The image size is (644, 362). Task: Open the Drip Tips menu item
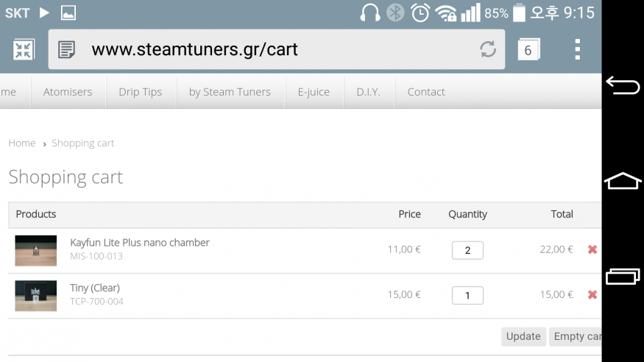coord(141,92)
